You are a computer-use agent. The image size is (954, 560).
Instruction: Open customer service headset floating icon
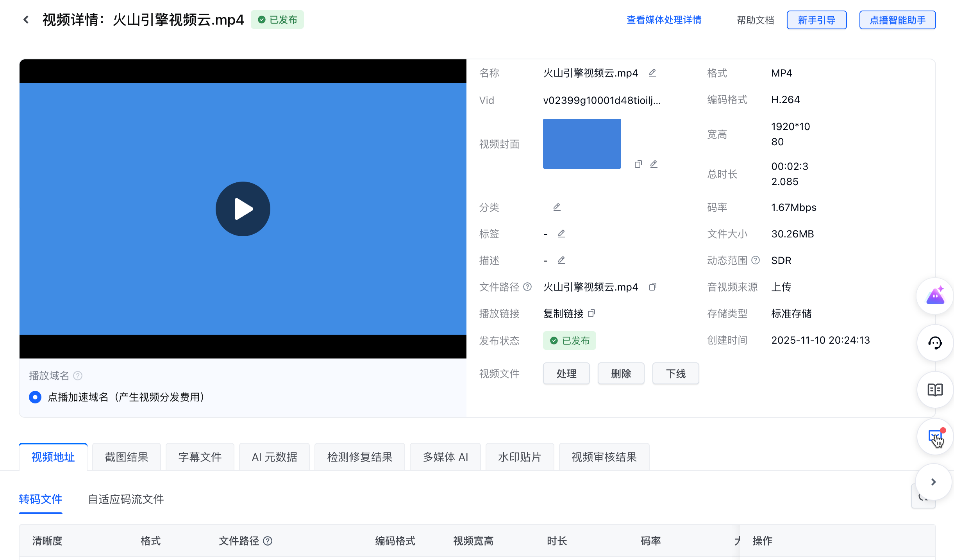[x=935, y=343]
